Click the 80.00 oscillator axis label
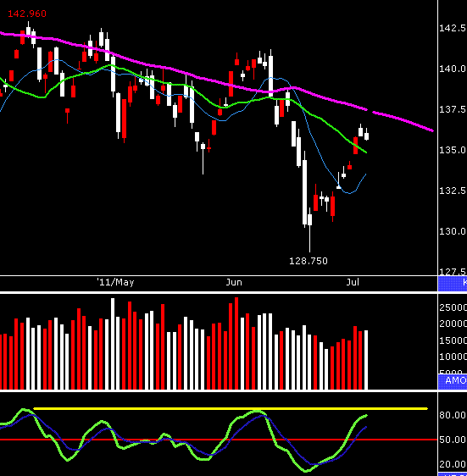Image resolution: width=467 pixels, height=476 pixels. click(453, 415)
